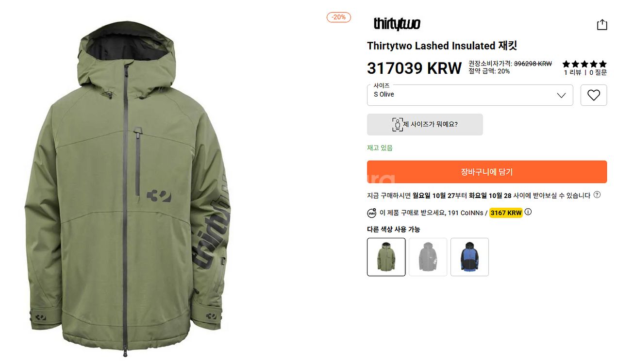Click the -20% discount badge

(x=338, y=17)
